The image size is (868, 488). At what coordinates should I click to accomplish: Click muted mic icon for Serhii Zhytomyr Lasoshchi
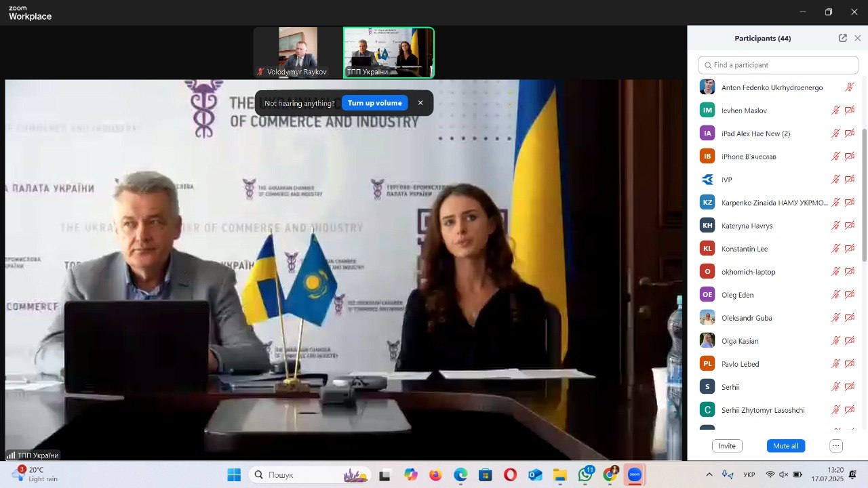click(x=835, y=410)
